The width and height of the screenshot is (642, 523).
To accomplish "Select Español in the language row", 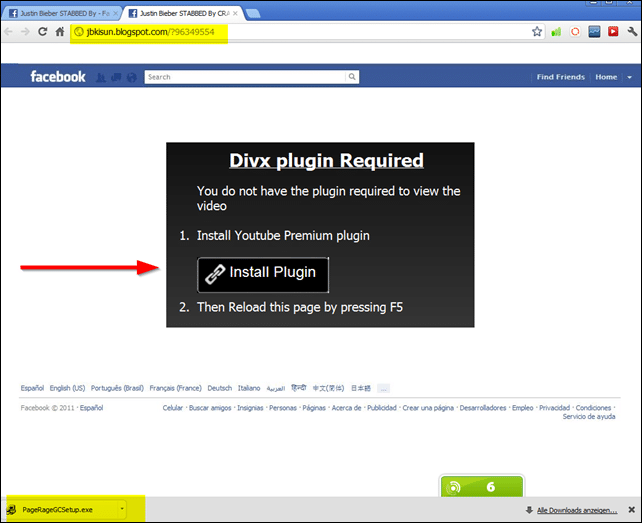I will (x=32, y=388).
